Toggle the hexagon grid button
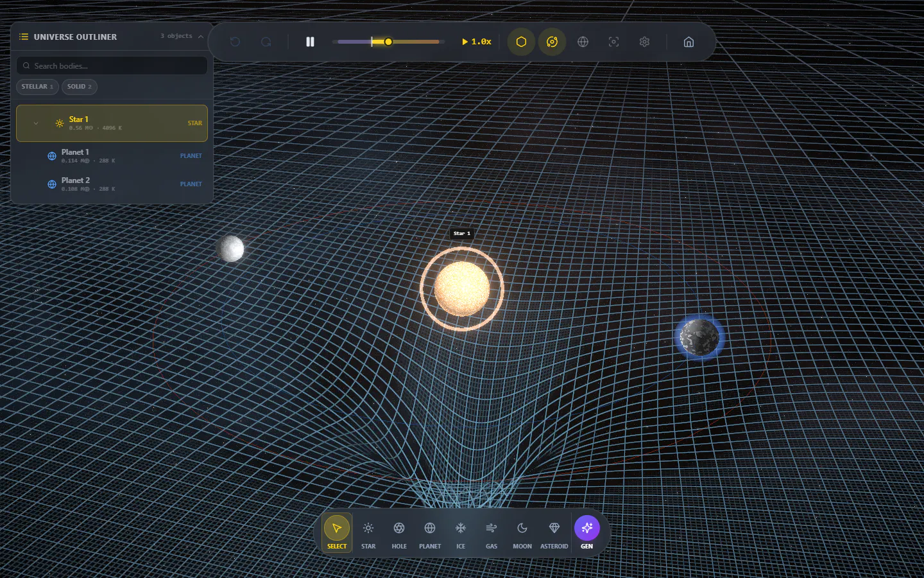924x578 pixels. coord(521,42)
